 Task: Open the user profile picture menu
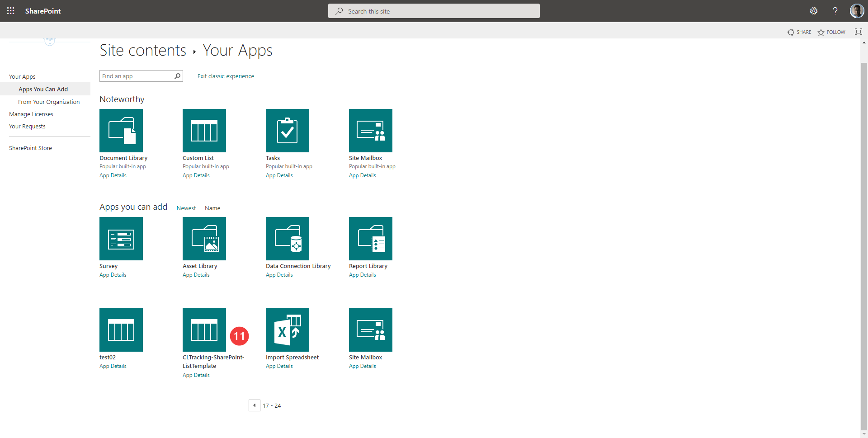tap(857, 11)
